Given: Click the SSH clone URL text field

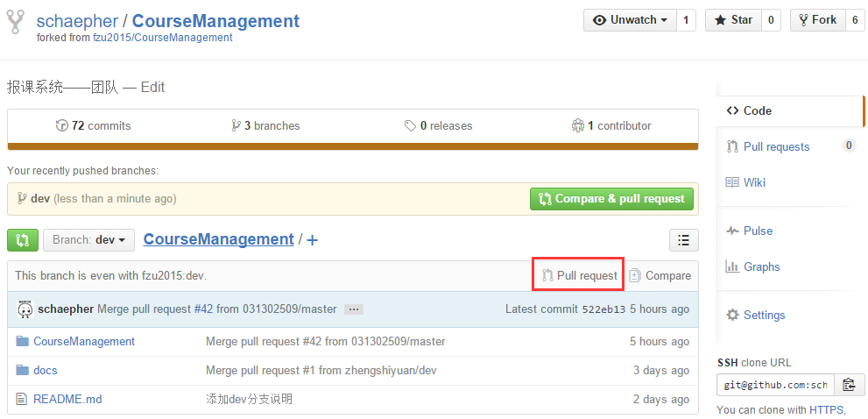Looking at the screenshot, I should coord(775,385).
